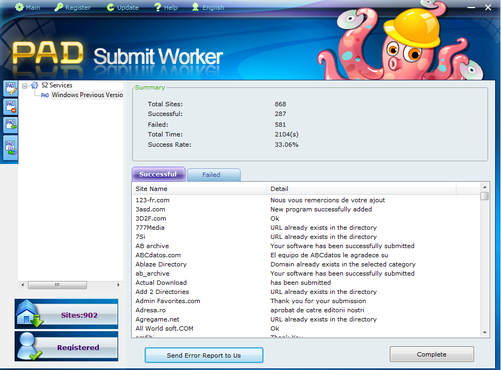The height and width of the screenshot is (370, 501).
Task: Open the Update menu
Action: [123, 7]
